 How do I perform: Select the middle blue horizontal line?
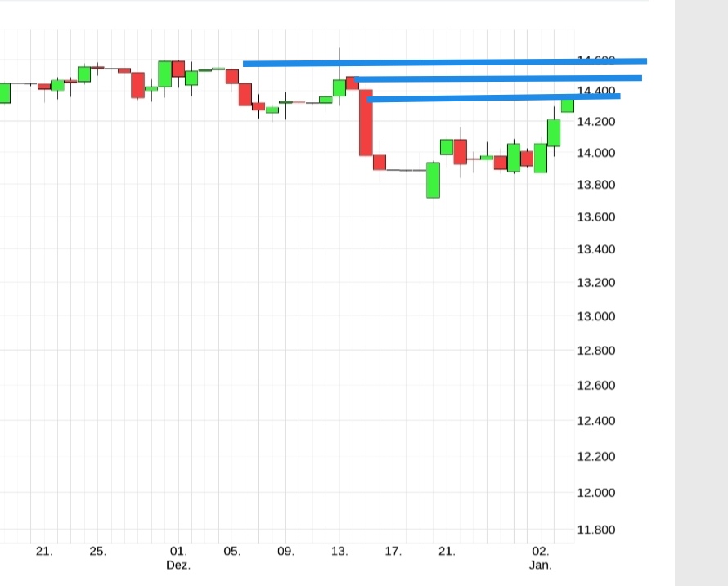coord(499,78)
